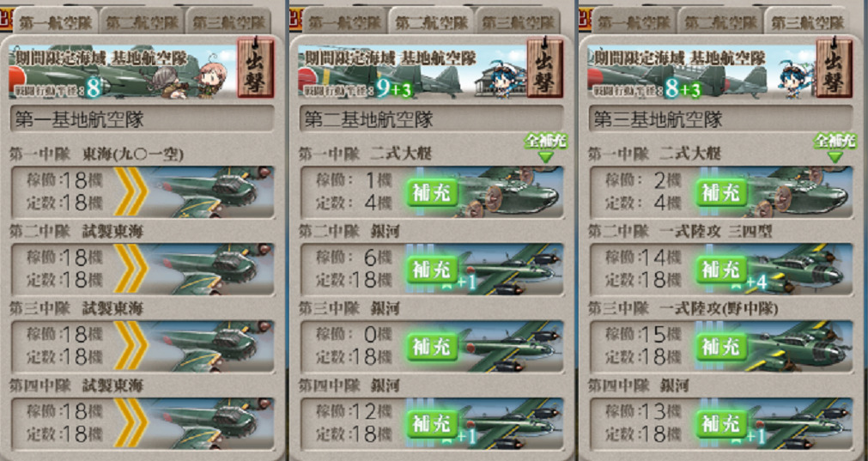Viewport: 868px width, 461px height.
Task: Click the yellow chevron on 第四中隊 試製東海 slot
Action: [x=131, y=423]
